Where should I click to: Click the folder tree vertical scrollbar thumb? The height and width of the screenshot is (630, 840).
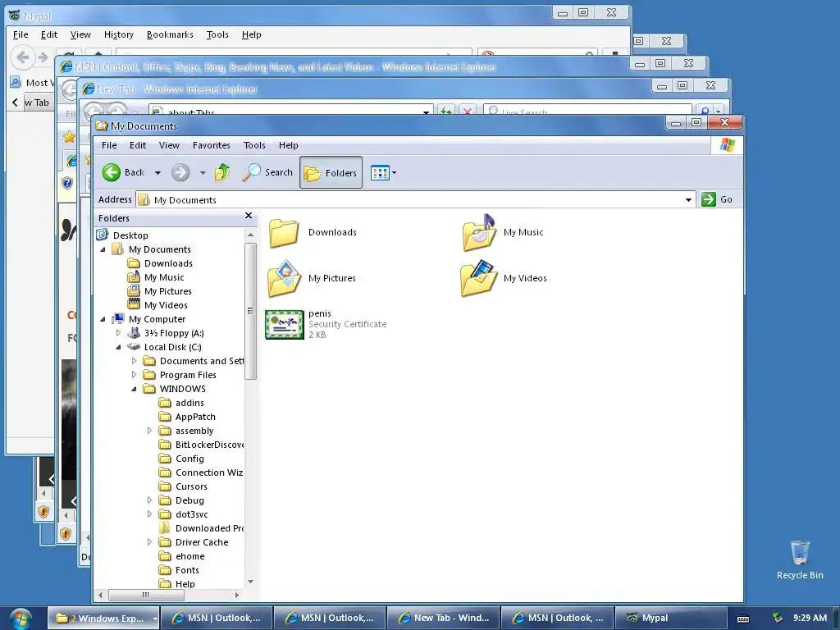pyautogui.click(x=250, y=311)
